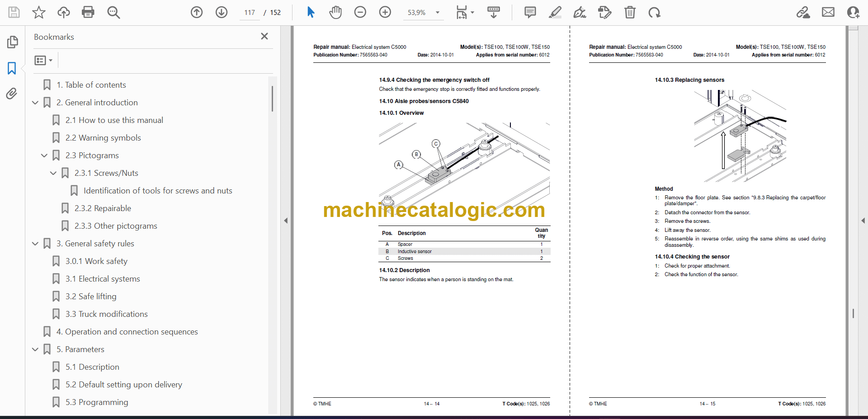The image size is (868, 419).
Task: Click the document vertical scrollbar thumb
Action: [x=853, y=313]
